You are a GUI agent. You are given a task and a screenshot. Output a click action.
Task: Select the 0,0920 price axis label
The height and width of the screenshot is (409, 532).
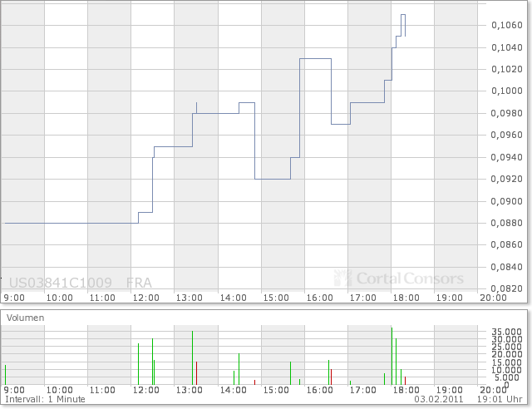click(506, 179)
